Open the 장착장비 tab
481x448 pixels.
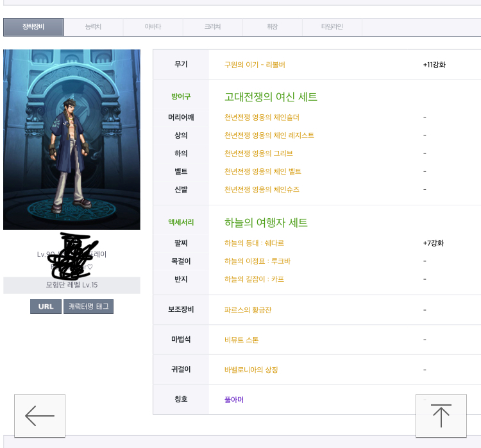point(33,27)
